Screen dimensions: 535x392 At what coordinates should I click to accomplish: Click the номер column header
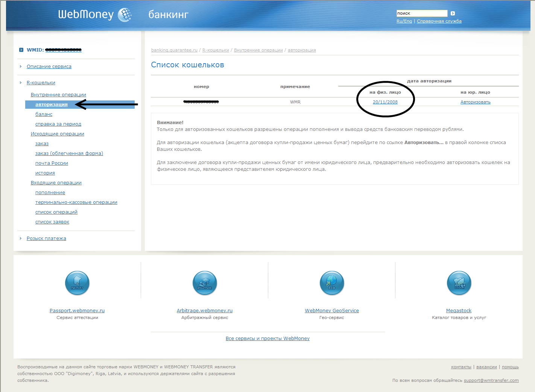(201, 87)
